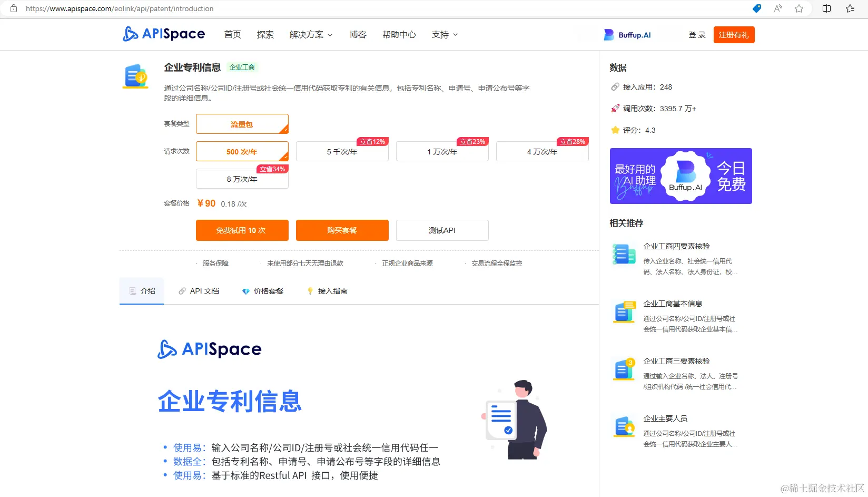Click the person holding document illustration
868x497 pixels.
pos(515,420)
